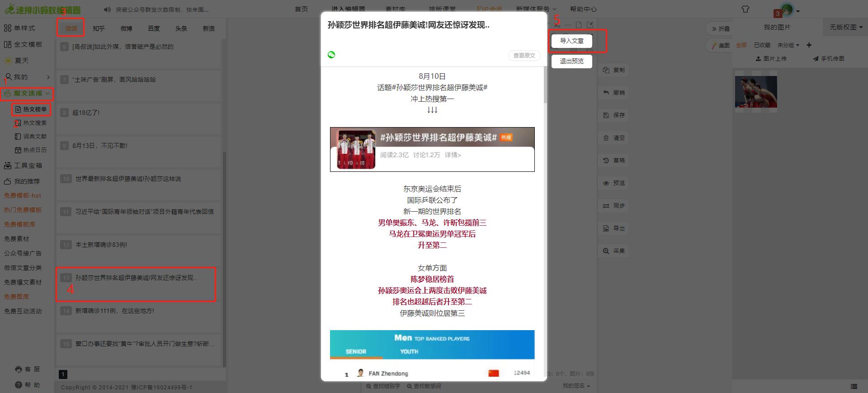Viewport: 868px width, 393px height.
Task: Click 查看原文 in the preview popup
Action: click(x=524, y=55)
